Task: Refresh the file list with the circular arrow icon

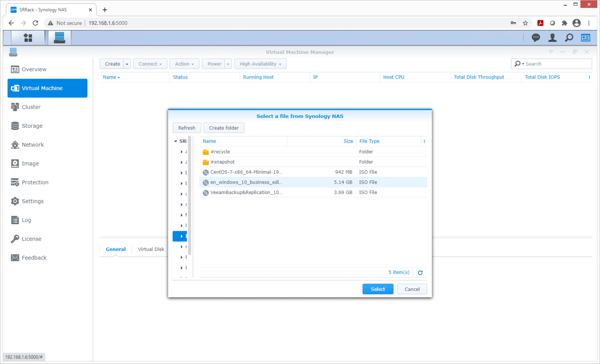Action: click(420, 273)
